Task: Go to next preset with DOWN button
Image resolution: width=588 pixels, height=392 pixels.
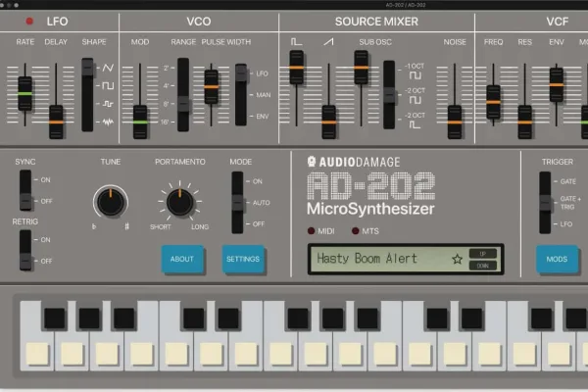Action: pos(482,266)
